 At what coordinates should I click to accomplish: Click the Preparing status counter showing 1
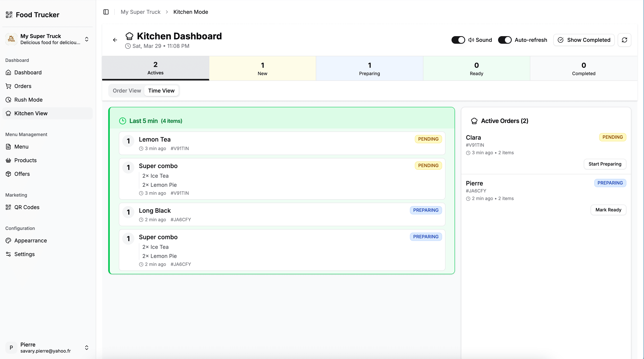pos(369,68)
